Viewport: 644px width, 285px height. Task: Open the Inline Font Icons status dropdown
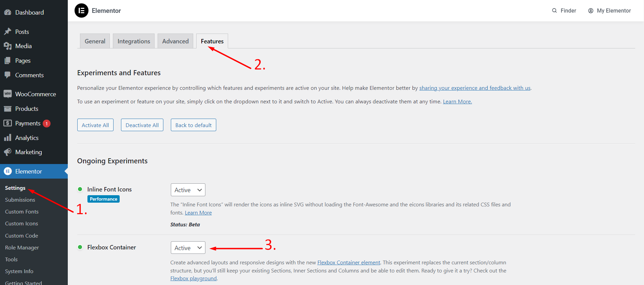[188, 190]
